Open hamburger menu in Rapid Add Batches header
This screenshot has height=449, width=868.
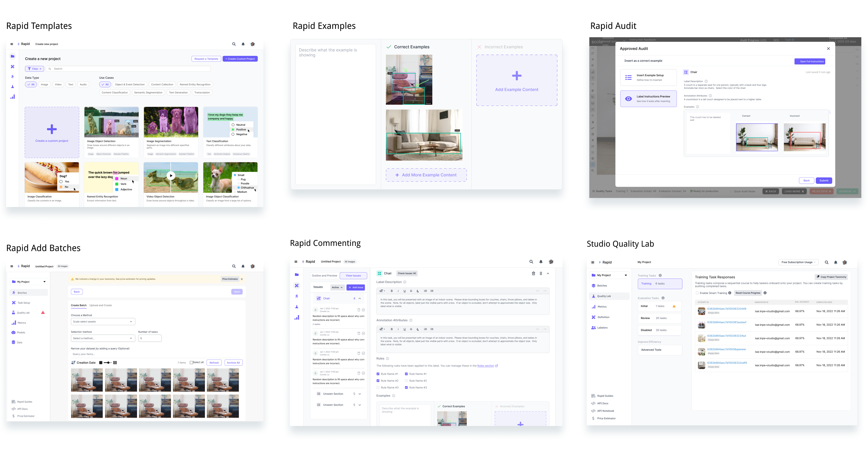click(12, 266)
